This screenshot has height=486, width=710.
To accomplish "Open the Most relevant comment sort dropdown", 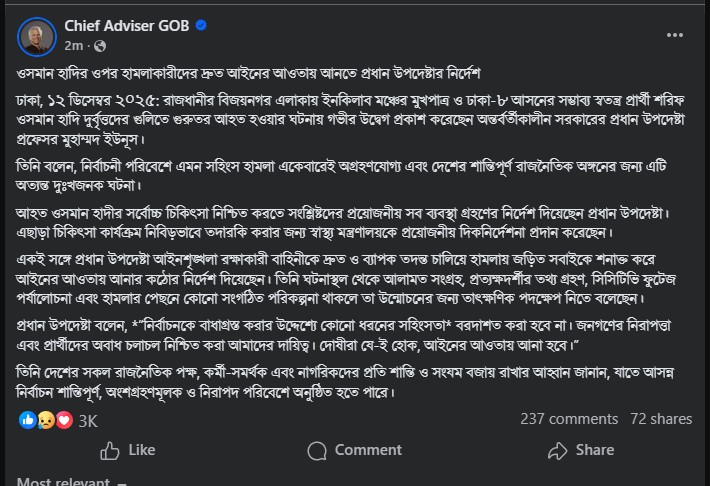I will 63,481.
